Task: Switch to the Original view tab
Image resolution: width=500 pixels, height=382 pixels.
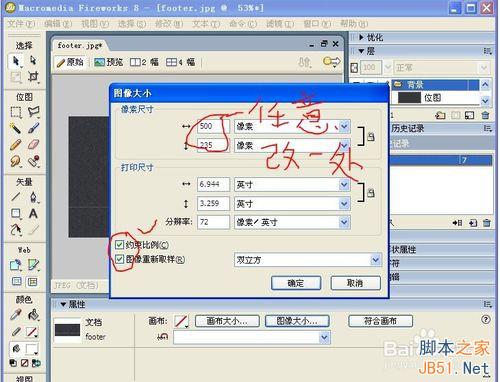Action: click(x=70, y=62)
